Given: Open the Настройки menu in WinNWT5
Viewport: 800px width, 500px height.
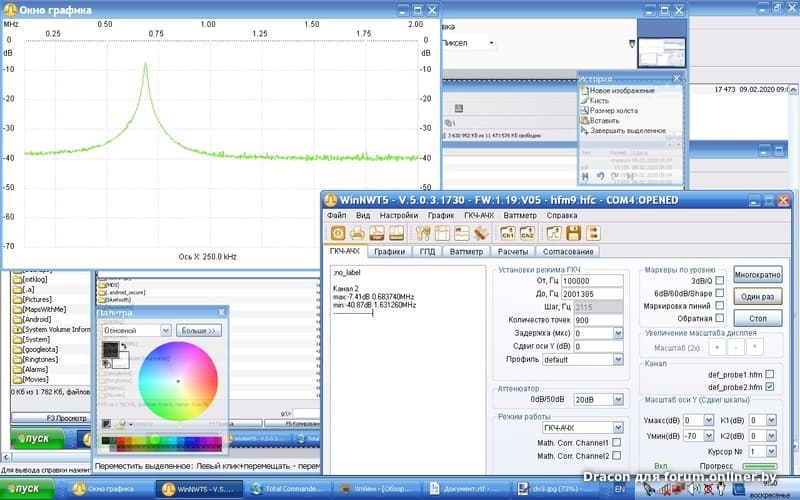Looking at the screenshot, I should point(399,215).
